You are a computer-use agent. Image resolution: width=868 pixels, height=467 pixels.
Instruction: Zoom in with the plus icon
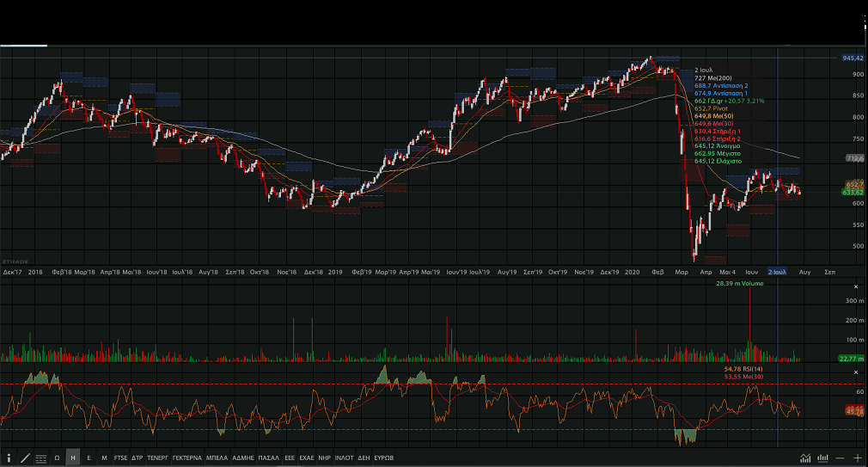(x=857, y=458)
